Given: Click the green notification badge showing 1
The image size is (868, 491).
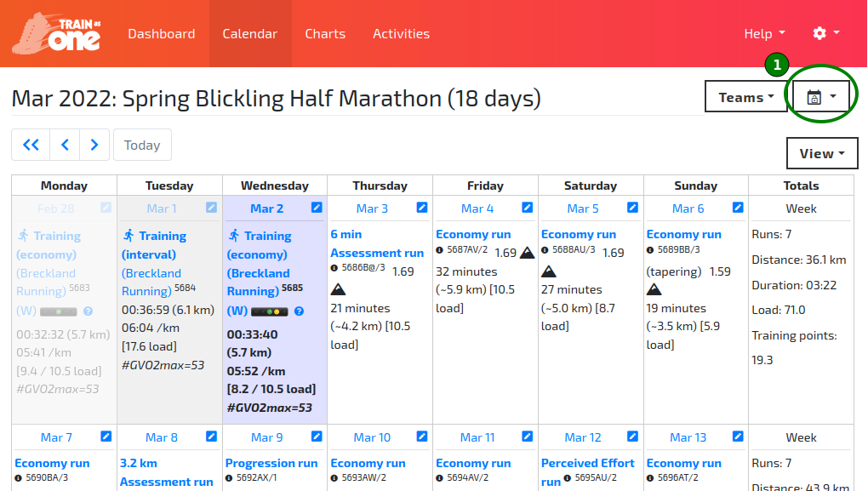Looking at the screenshot, I should 777,65.
